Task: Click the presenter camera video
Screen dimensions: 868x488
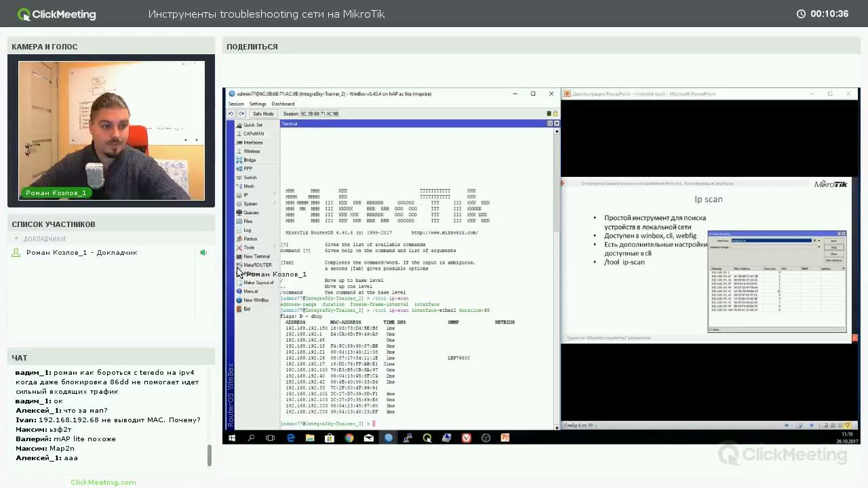Action: [111, 131]
